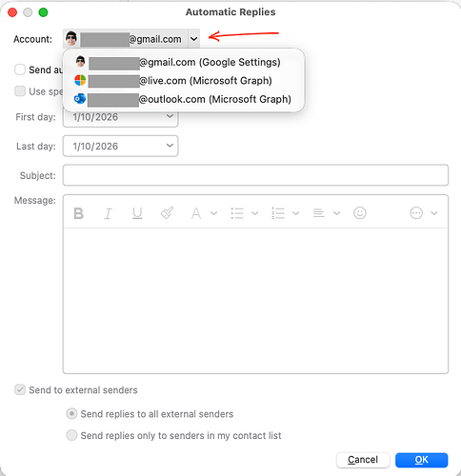Image resolution: width=461 pixels, height=476 pixels.
Task: Select Send replies only to contact list senders
Action: (71, 435)
